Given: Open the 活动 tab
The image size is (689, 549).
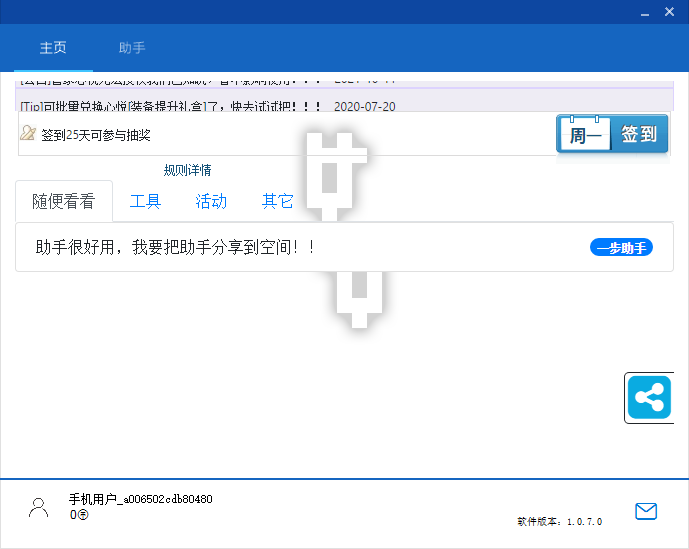Looking at the screenshot, I should [x=211, y=201].
